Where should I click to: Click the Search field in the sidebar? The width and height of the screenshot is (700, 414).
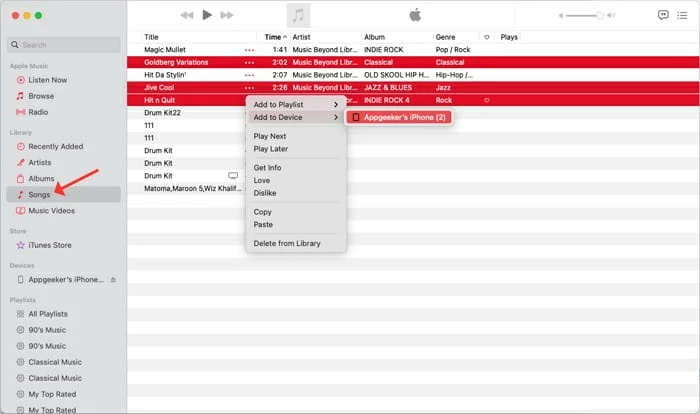pyautogui.click(x=65, y=45)
